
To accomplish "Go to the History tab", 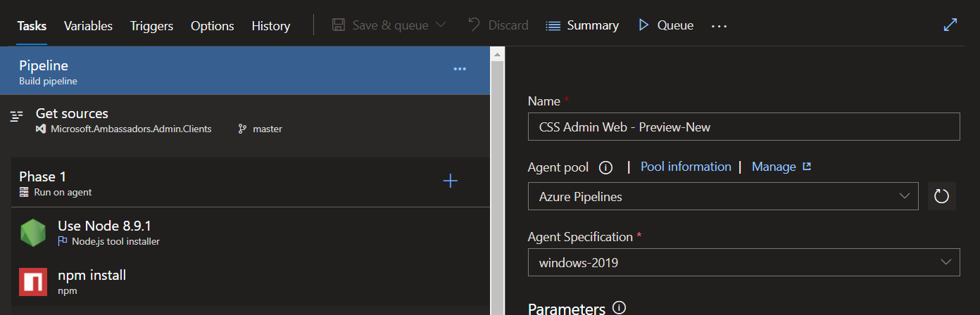I will click(x=270, y=26).
